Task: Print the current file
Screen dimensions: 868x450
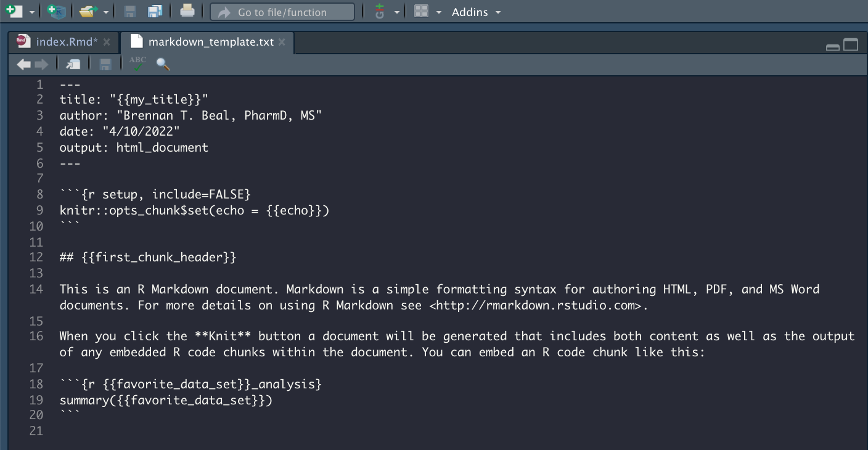Action: (187, 11)
